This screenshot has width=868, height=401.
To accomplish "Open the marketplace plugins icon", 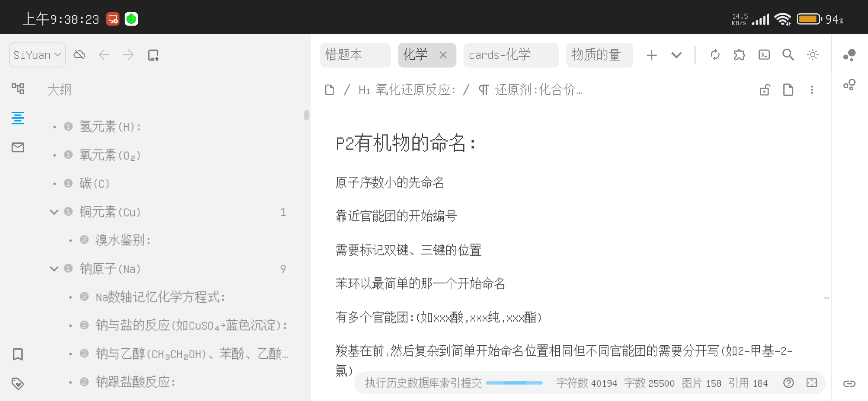I will click(739, 55).
